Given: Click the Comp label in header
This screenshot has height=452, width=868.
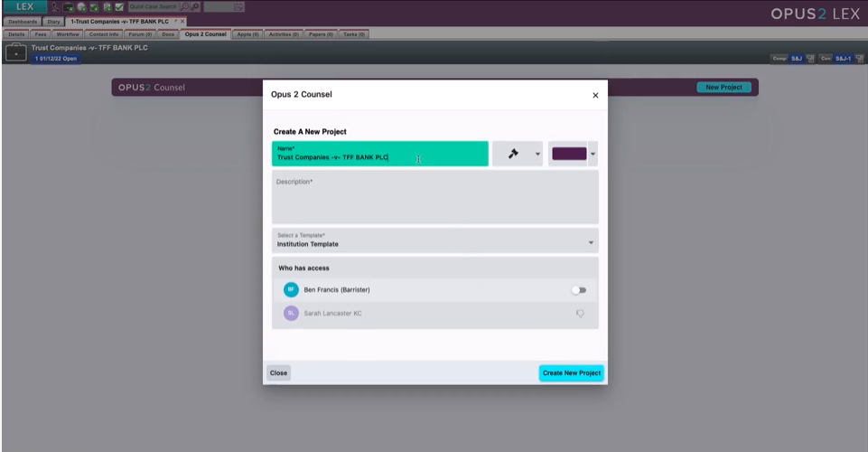Looking at the screenshot, I should tap(779, 58).
